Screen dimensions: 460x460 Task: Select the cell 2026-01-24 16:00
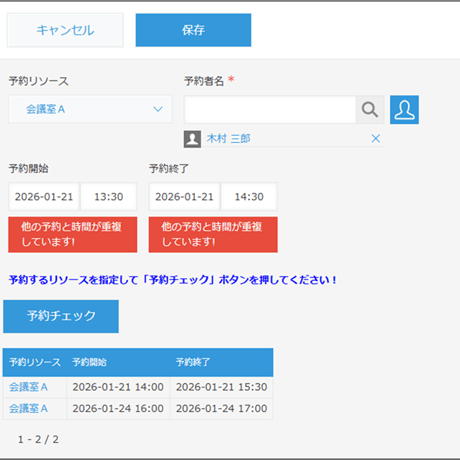[118, 408]
